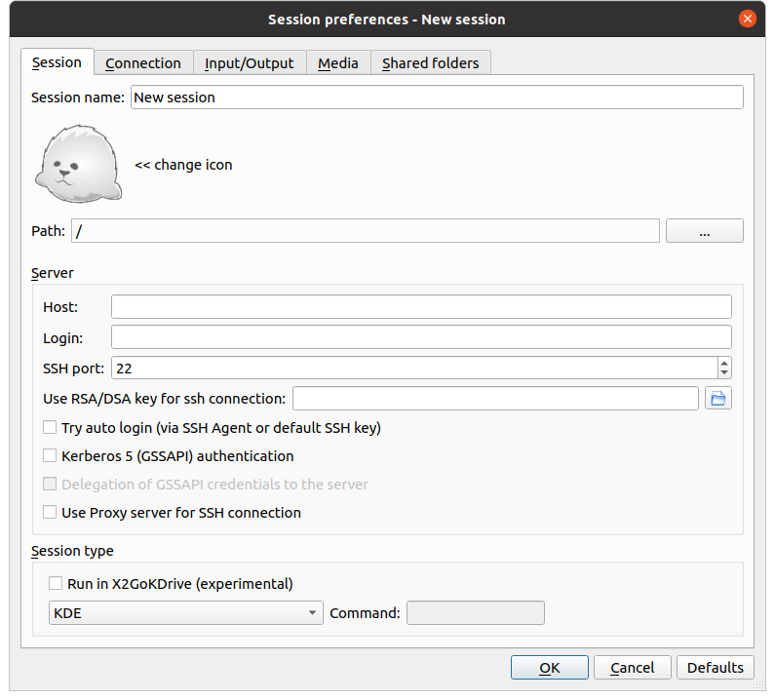
Task: Switch to the Connection tab
Action: pos(143,62)
